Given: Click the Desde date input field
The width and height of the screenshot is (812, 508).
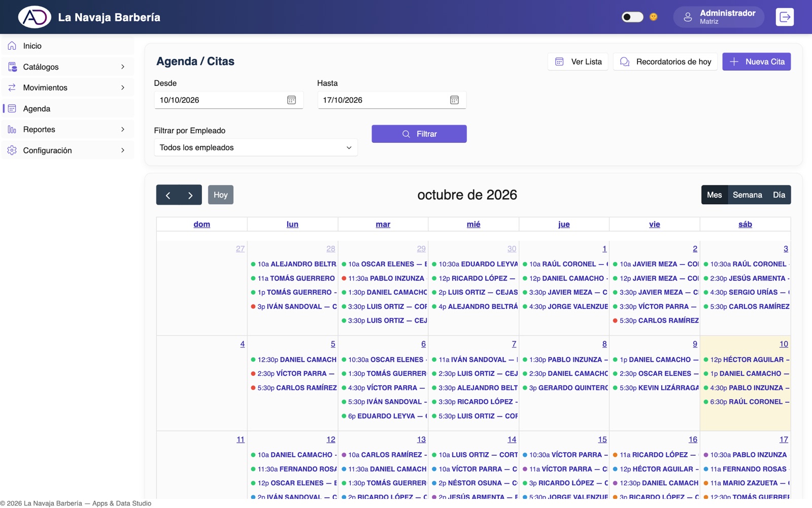Looking at the screenshot, I should coord(229,100).
